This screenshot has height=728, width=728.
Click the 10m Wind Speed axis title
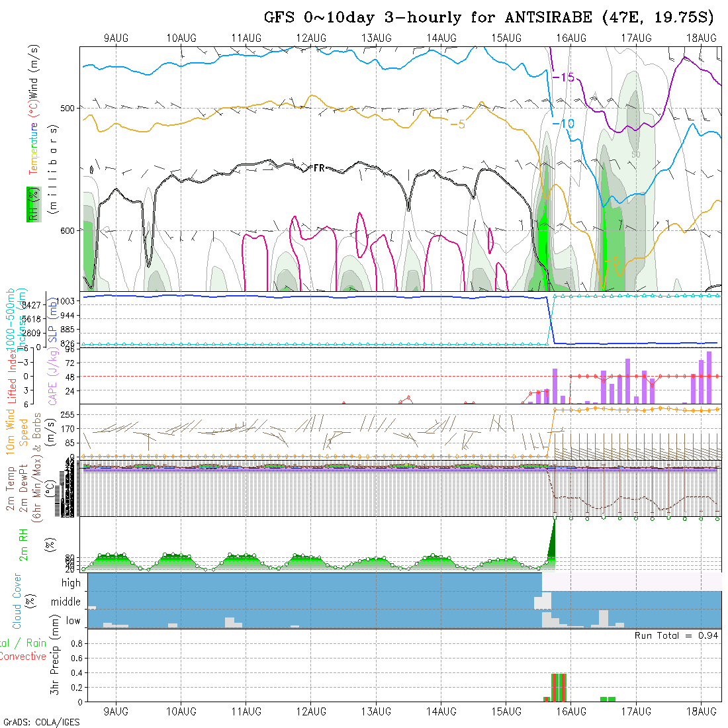[17, 432]
